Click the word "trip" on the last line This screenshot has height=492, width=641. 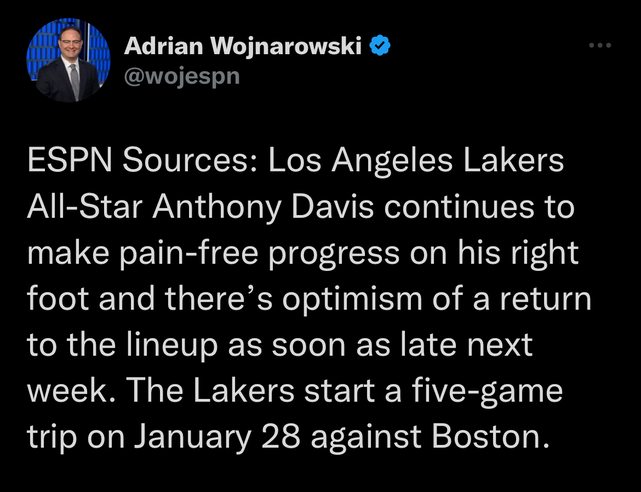tap(52, 438)
